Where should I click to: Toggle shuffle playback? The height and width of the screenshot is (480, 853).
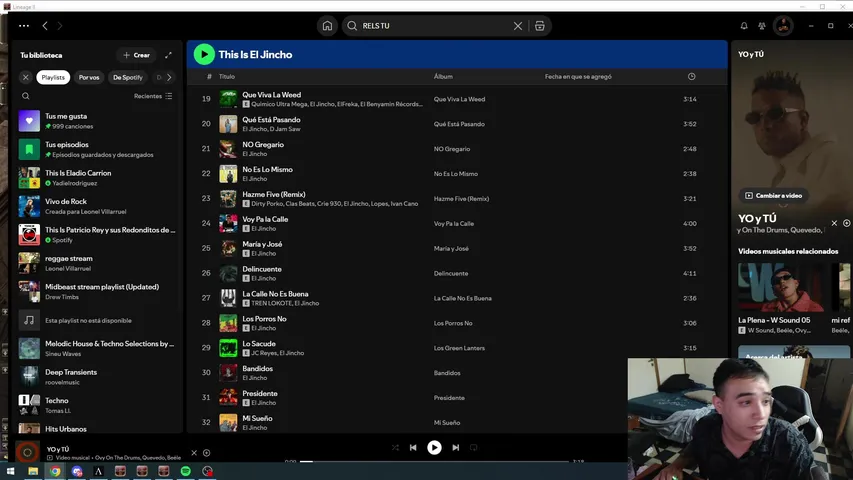click(x=395, y=447)
